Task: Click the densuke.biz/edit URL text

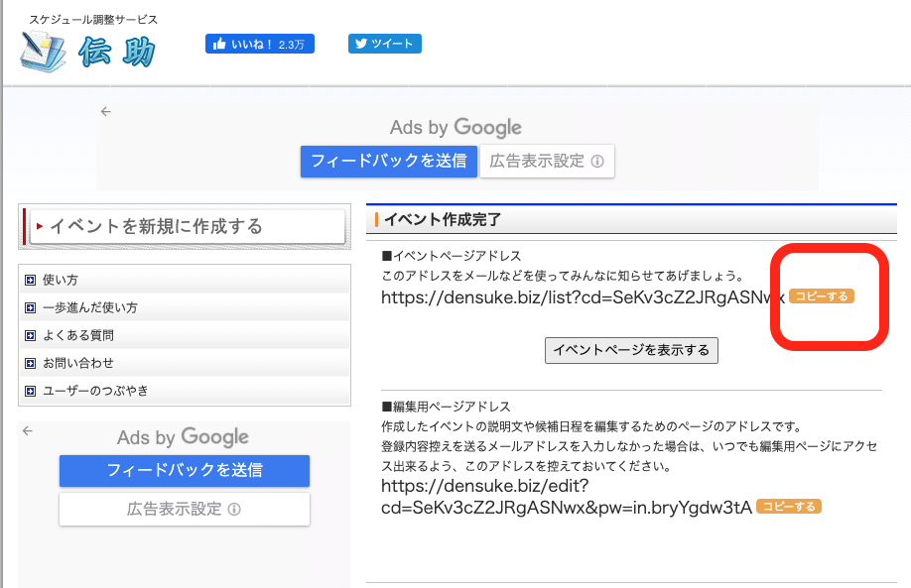Action: click(567, 497)
